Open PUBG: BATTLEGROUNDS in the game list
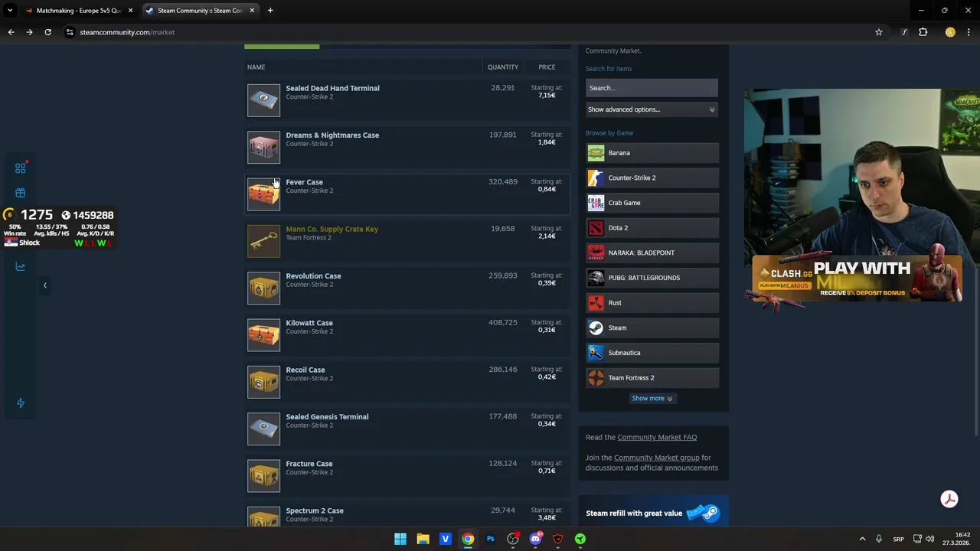This screenshot has width=980, height=551. pos(652,278)
